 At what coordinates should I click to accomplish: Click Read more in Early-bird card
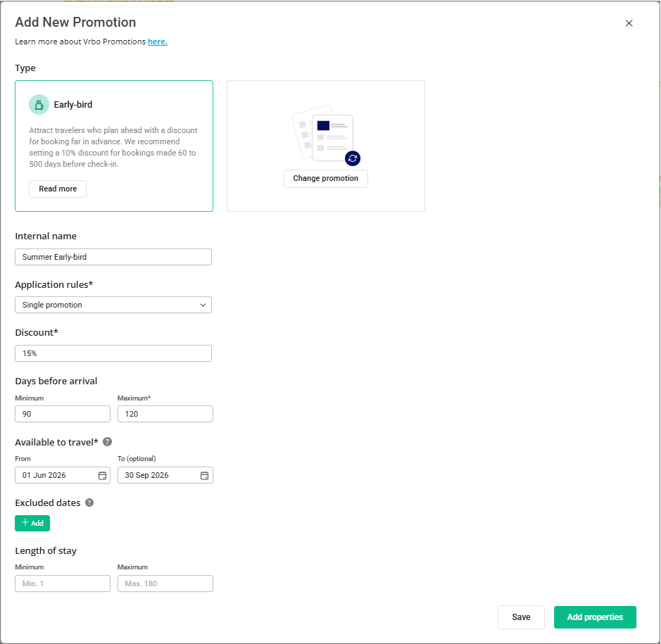pyautogui.click(x=58, y=189)
